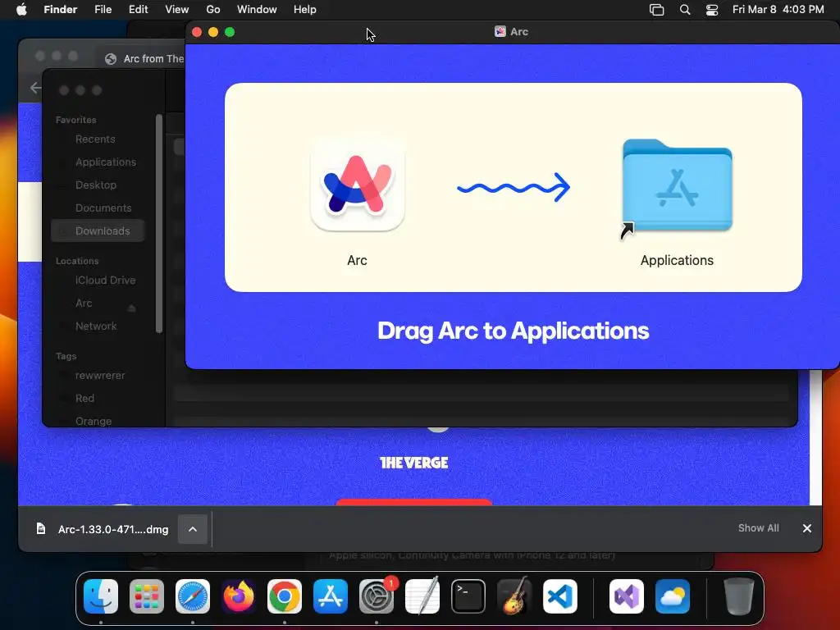Image resolution: width=840 pixels, height=630 pixels.
Task: Open the Apple menu
Action: pos(21,10)
